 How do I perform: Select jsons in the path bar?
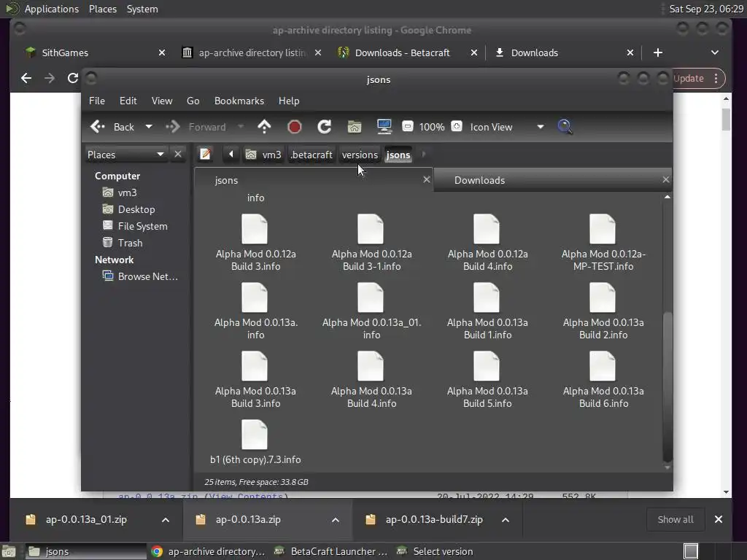(x=398, y=155)
